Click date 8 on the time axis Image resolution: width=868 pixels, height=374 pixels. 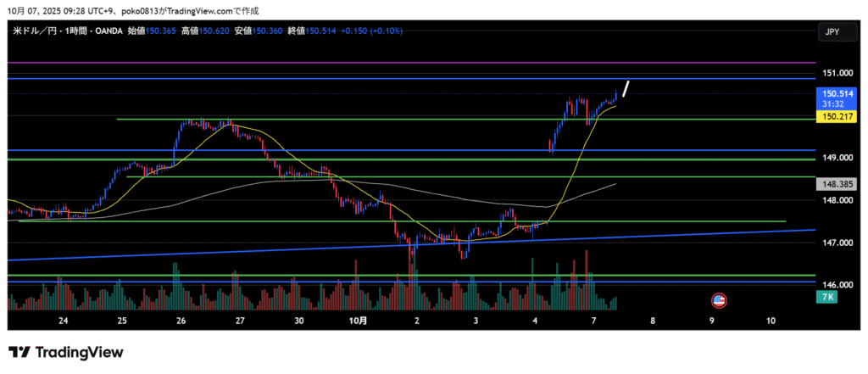click(653, 321)
